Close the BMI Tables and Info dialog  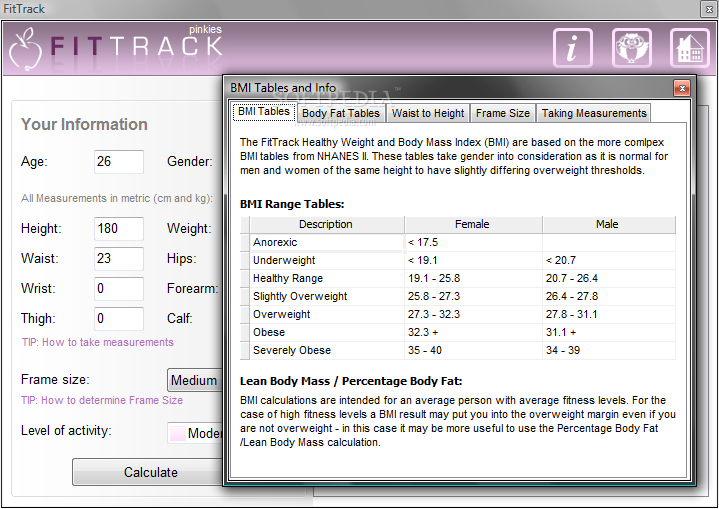(681, 88)
